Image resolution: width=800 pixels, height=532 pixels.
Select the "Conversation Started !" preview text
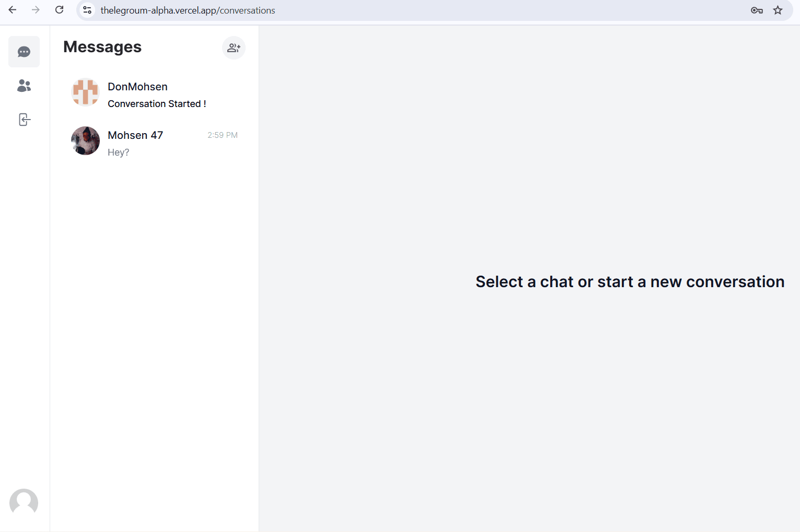[157, 104]
